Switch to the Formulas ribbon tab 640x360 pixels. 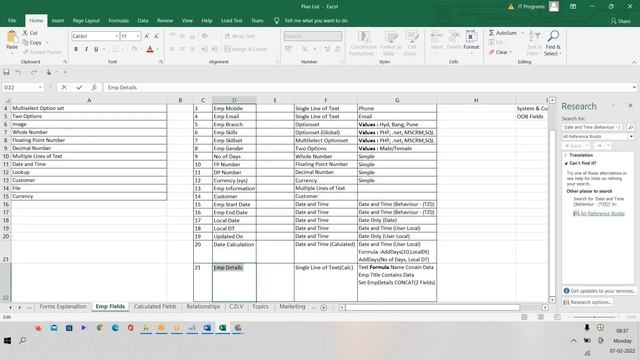click(118, 20)
